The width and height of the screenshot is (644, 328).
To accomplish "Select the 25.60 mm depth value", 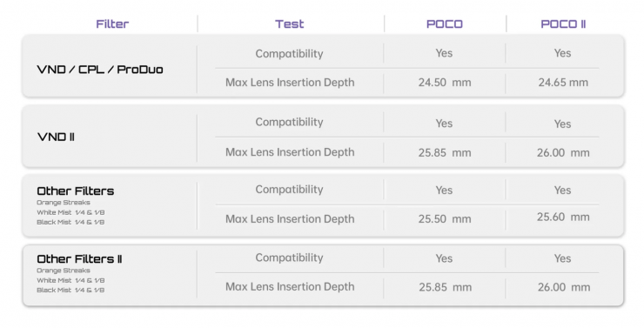I will (563, 217).
